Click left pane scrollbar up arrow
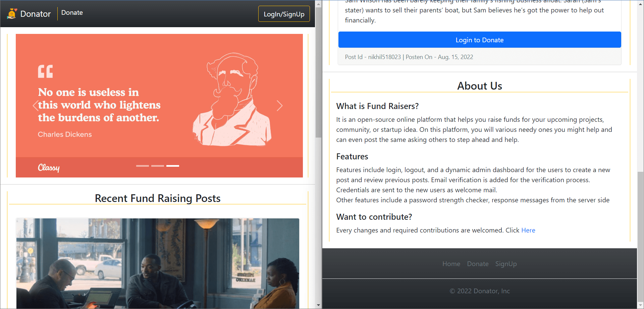 (x=318, y=4)
